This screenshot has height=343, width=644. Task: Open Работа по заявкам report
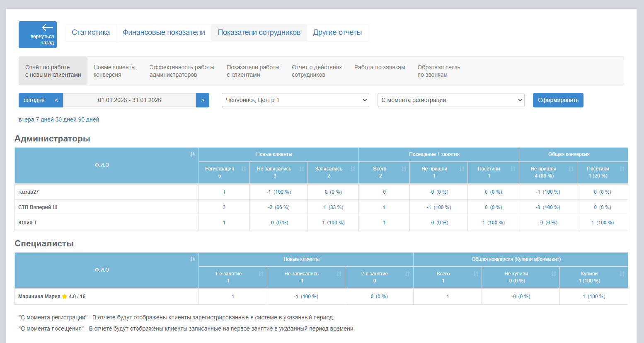click(x=380, y=67)
